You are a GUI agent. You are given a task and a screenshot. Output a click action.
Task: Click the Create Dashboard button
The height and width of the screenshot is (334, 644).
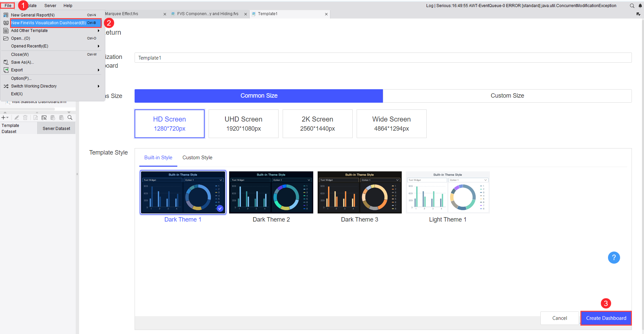point(606,318)
